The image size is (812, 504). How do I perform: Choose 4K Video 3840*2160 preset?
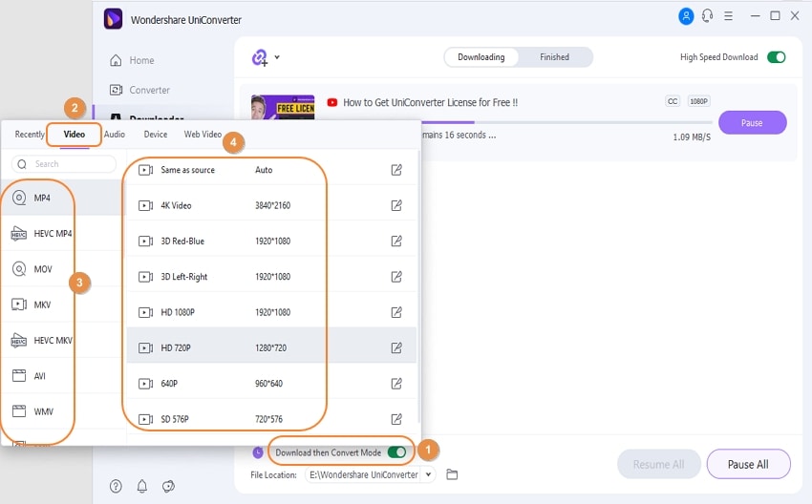click(271, 205)
